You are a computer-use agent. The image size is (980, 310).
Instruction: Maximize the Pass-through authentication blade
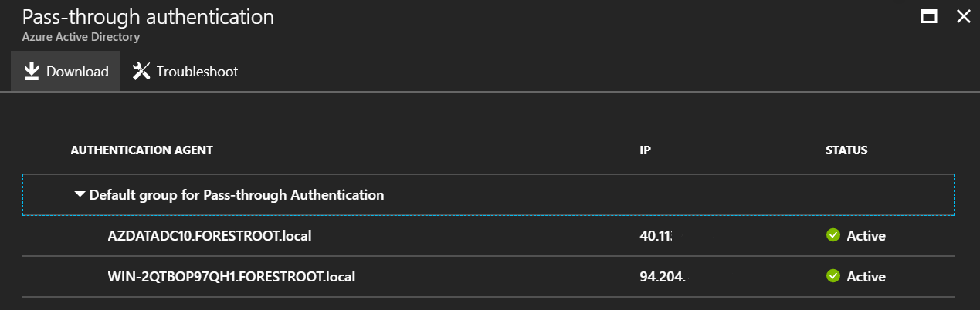(x=929, y=16)
